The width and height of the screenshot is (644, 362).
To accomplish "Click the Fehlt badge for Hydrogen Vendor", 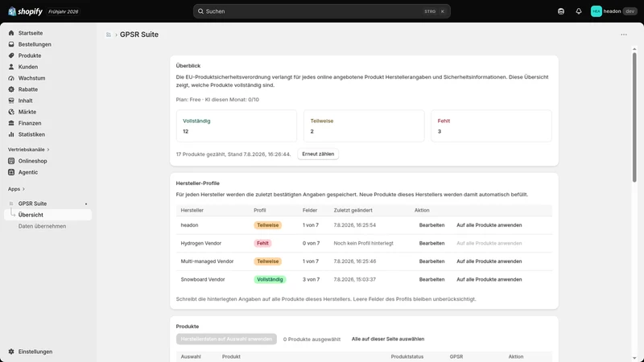I will (263, 243).
